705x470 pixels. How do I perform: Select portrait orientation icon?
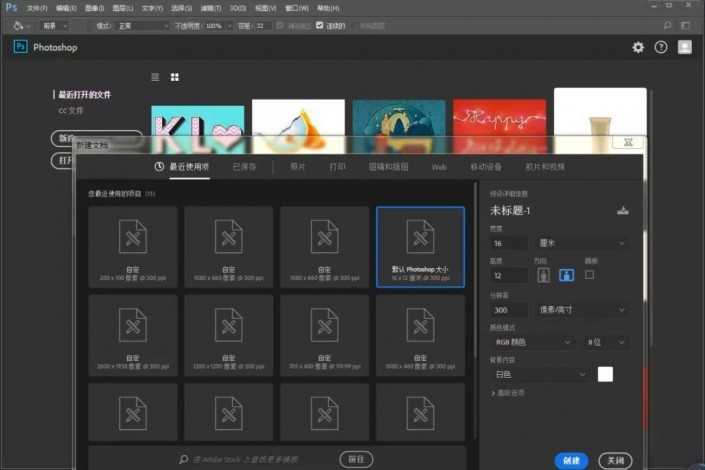[541, 274]
